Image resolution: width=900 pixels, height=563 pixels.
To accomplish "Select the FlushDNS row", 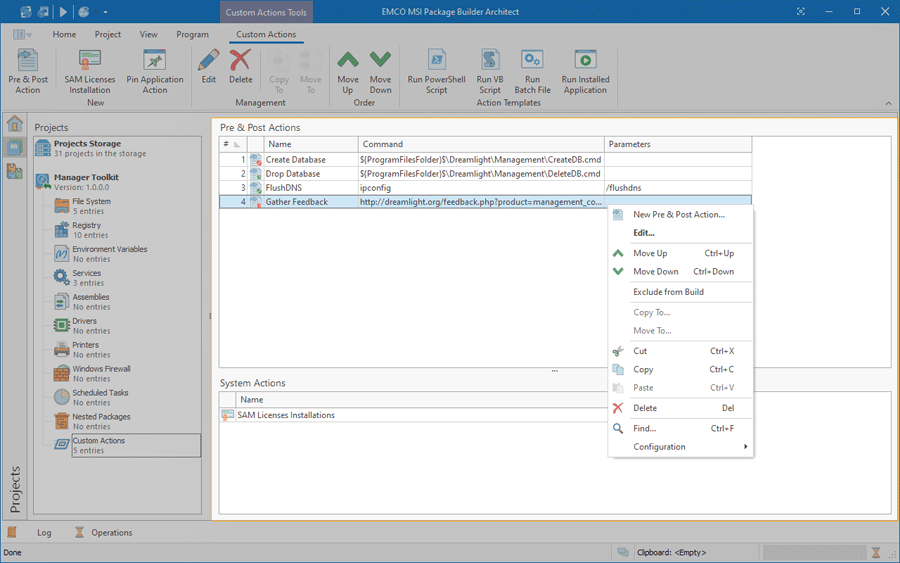I will click(x=485, y=188).
